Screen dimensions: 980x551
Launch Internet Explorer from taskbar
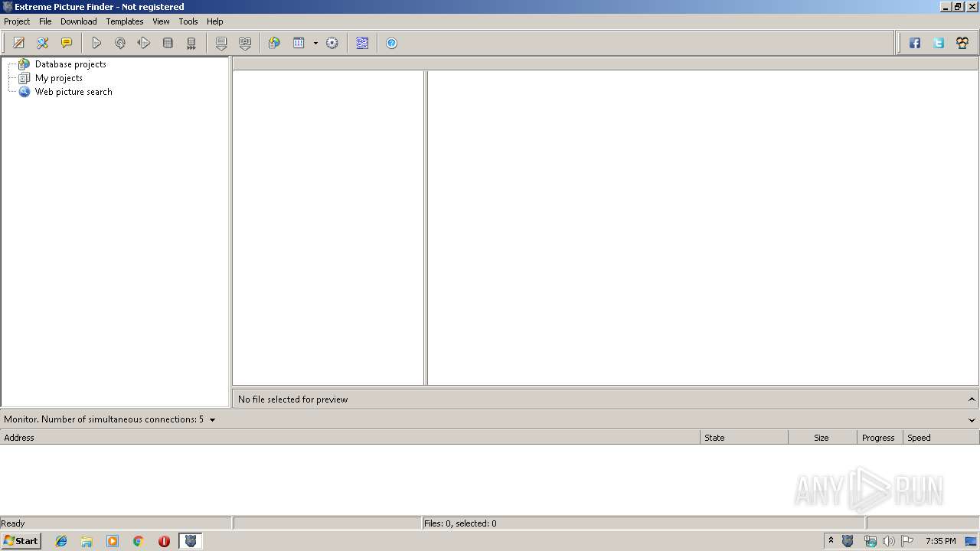coord(61,541)
